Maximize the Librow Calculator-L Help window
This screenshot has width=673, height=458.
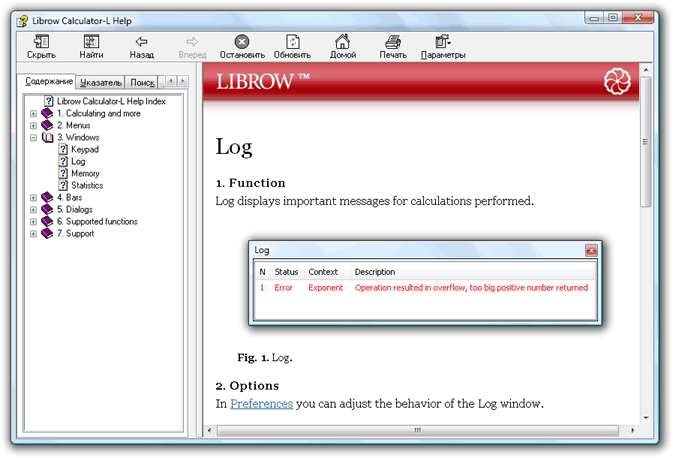point(613,18)
